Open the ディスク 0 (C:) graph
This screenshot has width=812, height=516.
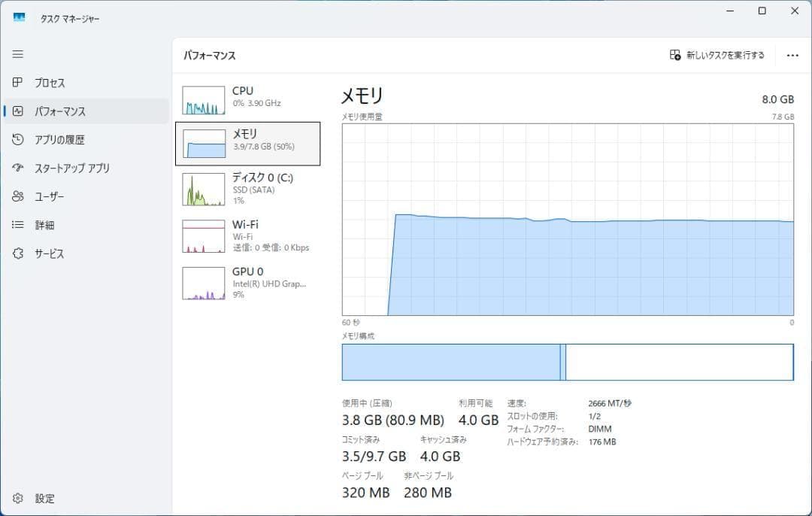(x=248, y=188)
